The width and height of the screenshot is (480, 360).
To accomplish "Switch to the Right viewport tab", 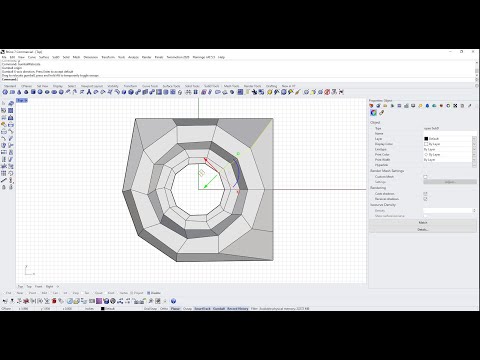I will (x=49, y=286).
